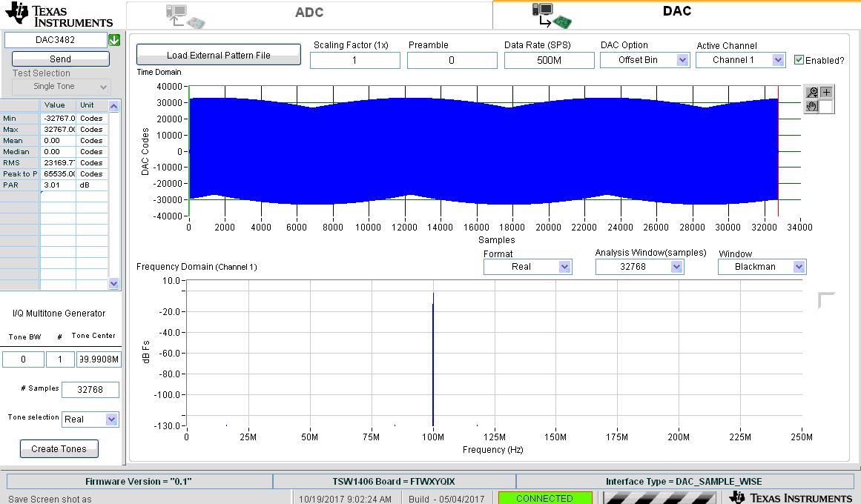
Task: Click the statistics table scroll up arrow
Action: click(x=113, y=105)
